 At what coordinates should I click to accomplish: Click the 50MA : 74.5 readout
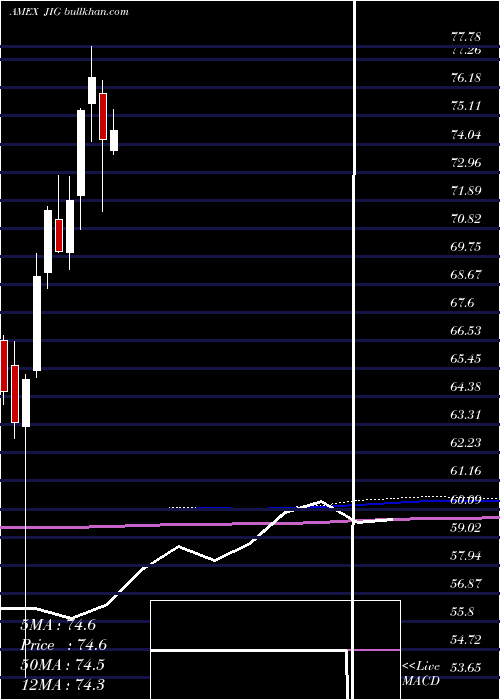coord(62,665)
